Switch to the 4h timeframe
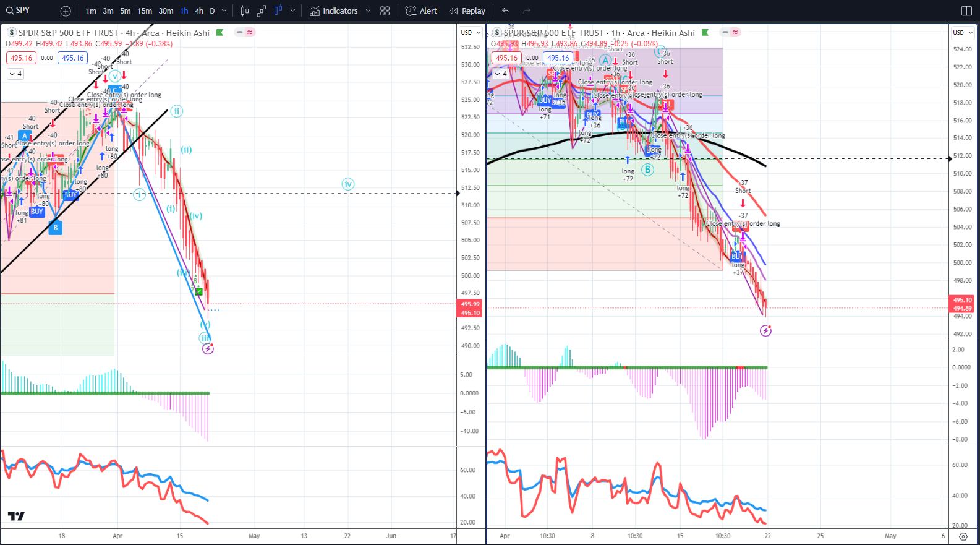980x545 pixels. point(199,11)
